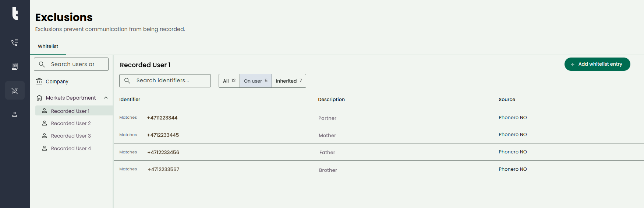
Task: Click the Company bank building icon
Action: click(39, 81)
